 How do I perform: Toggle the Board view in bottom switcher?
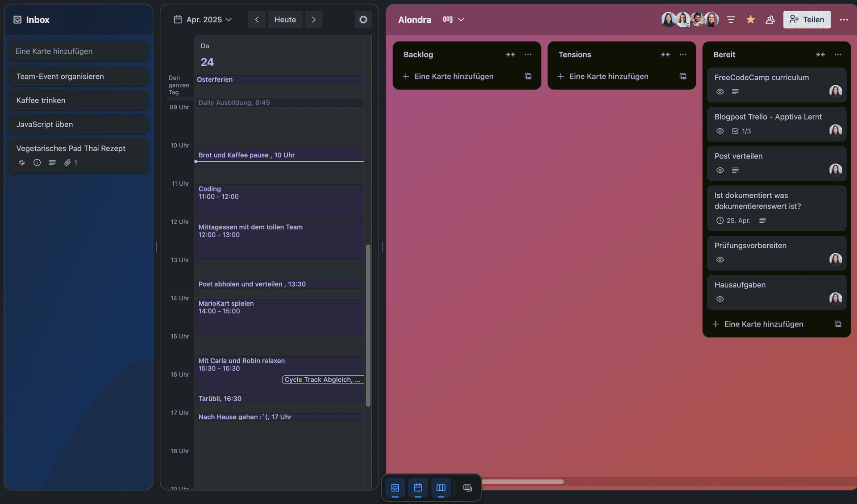coord(441,487)
